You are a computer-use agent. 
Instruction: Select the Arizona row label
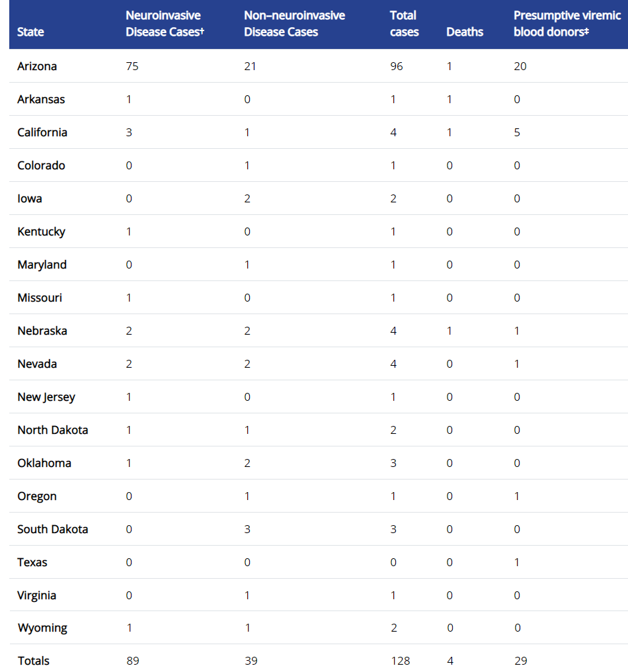(x=37, y=66)
